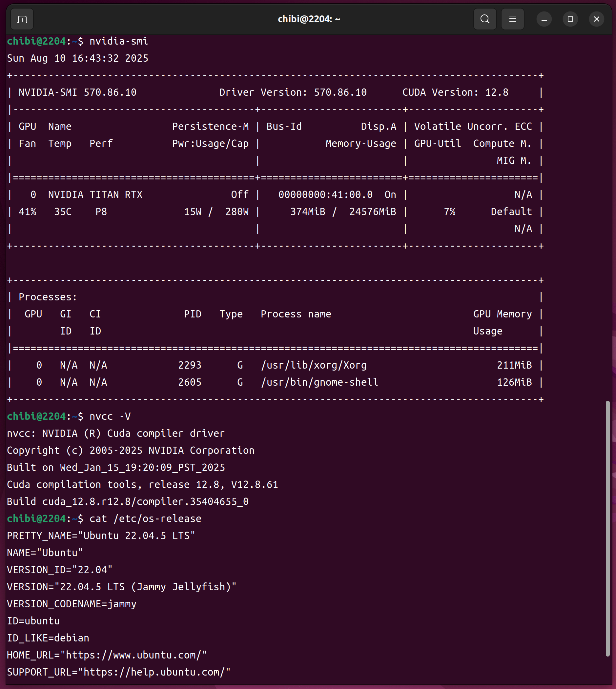The width and height of the screenshot is (616, 689).
Task: Maximize the terminal window
Action: 570,19
